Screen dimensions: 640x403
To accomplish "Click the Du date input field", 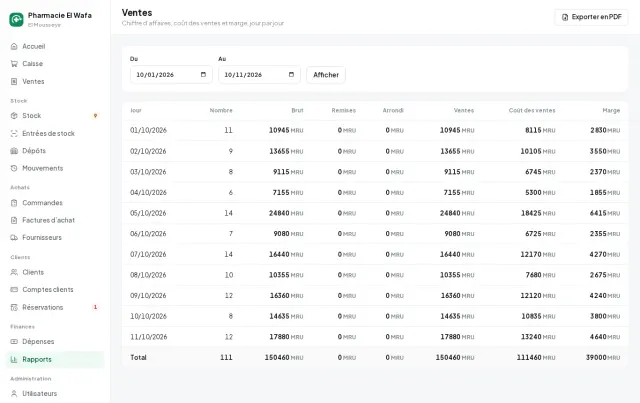I will pos(171,75).
